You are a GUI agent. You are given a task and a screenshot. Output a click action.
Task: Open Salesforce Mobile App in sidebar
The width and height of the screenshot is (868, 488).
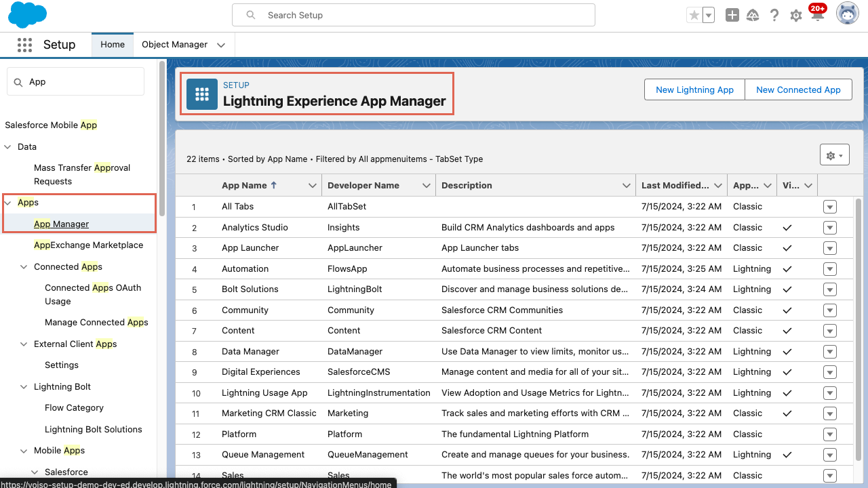[x=51, y=125]
